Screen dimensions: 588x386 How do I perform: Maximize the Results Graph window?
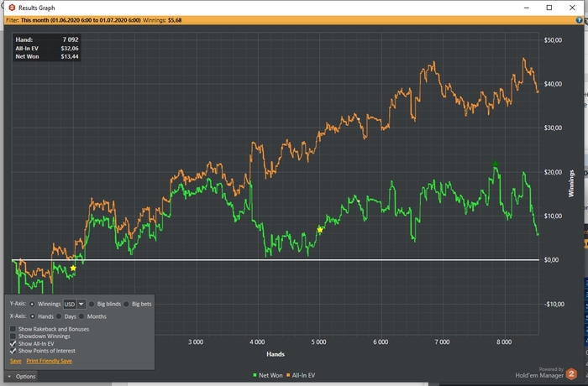coord(549,8)
